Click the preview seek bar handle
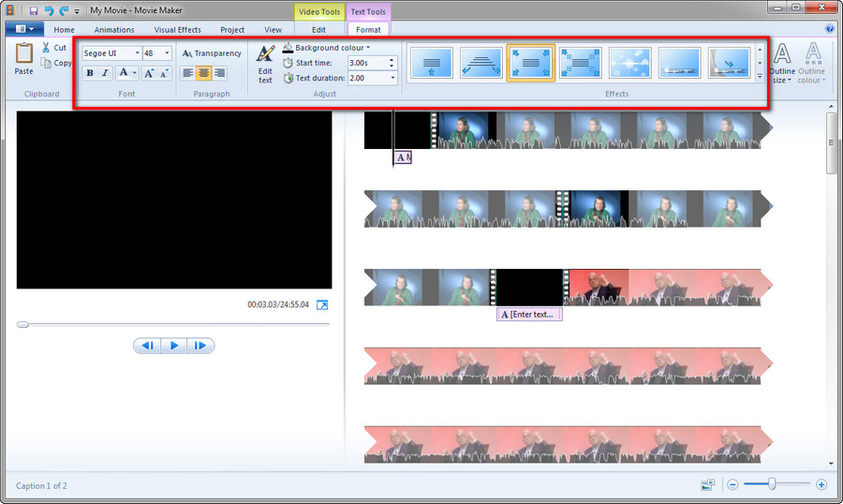This screenshot has width=843, height=504. point(22,324)
